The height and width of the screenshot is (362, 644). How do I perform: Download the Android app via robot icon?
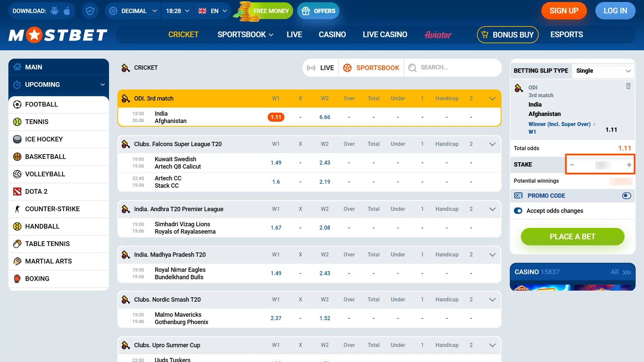click(54, 11)
